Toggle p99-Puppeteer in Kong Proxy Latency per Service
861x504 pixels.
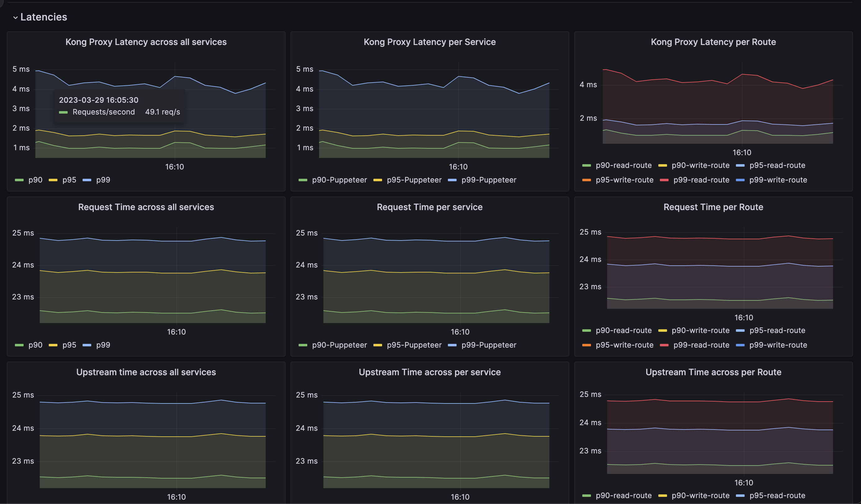489,180
